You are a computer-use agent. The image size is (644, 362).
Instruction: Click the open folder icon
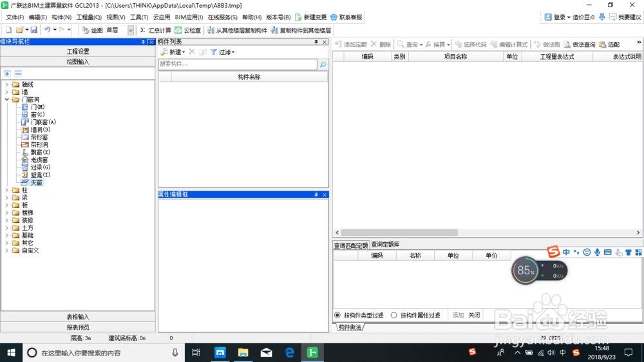tap(19, 30)
